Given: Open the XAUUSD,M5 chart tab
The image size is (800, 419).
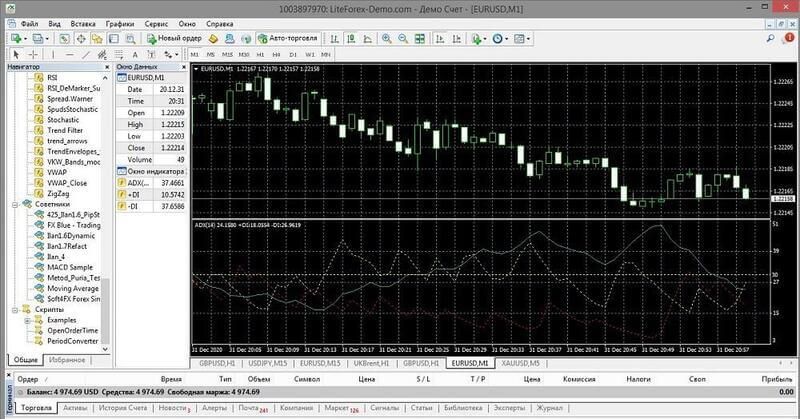Looking at the screenshot, I should tap(520, 363).
